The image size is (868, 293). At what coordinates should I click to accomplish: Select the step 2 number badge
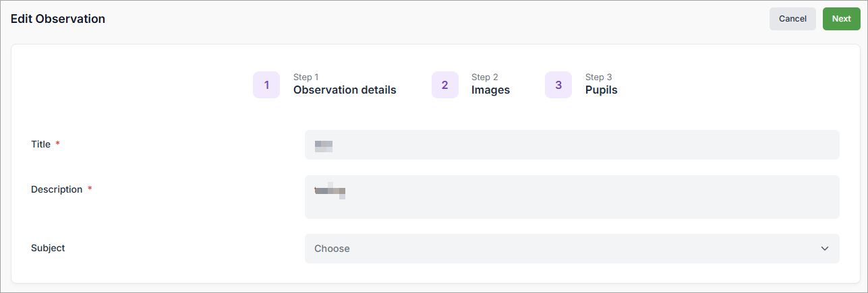click(x=445, y=85)
